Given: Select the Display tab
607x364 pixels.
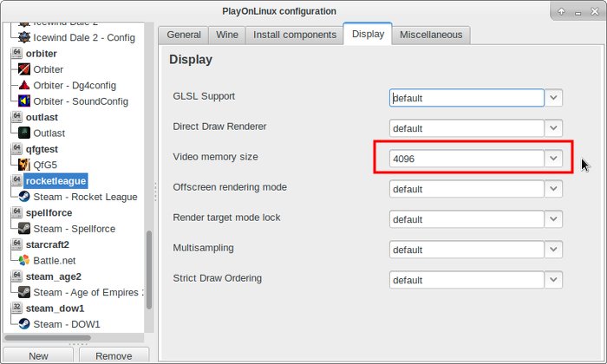Looking at the screenshot, I should point(368,34).
